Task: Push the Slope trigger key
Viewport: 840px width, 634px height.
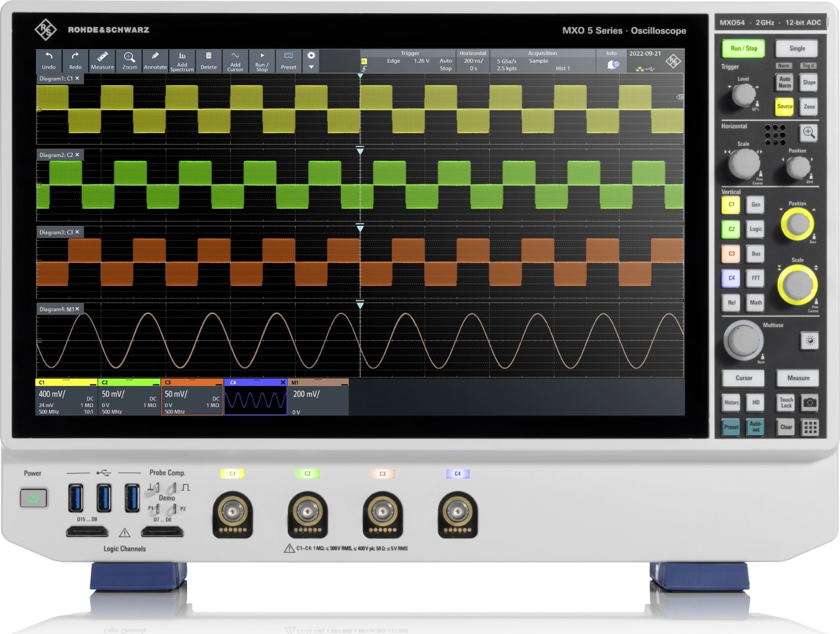Action: [x=809, y=82]
